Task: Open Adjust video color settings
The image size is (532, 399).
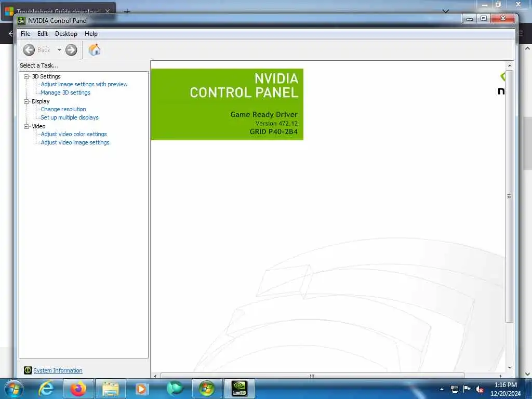Action: (74, 134)
